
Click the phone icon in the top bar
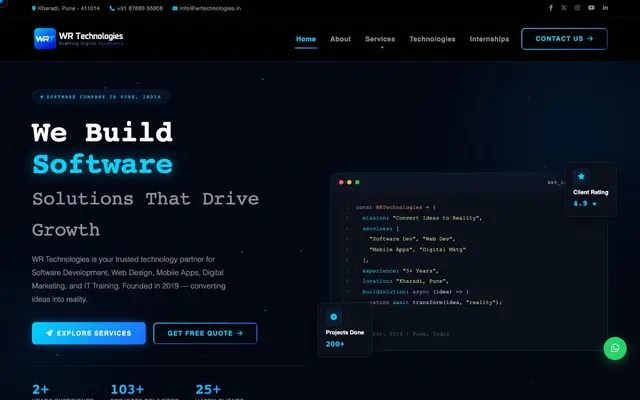pyautogui.click(x=112, y=8)
